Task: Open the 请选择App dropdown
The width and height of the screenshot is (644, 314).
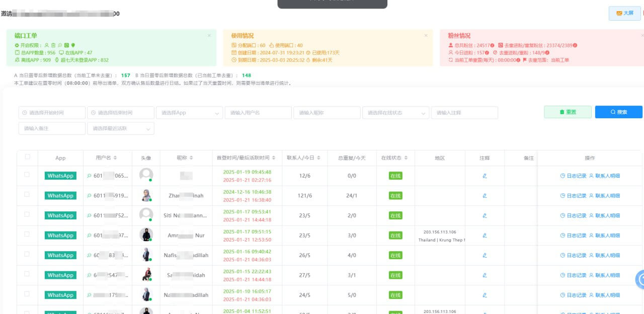Action: pos(189,113)
